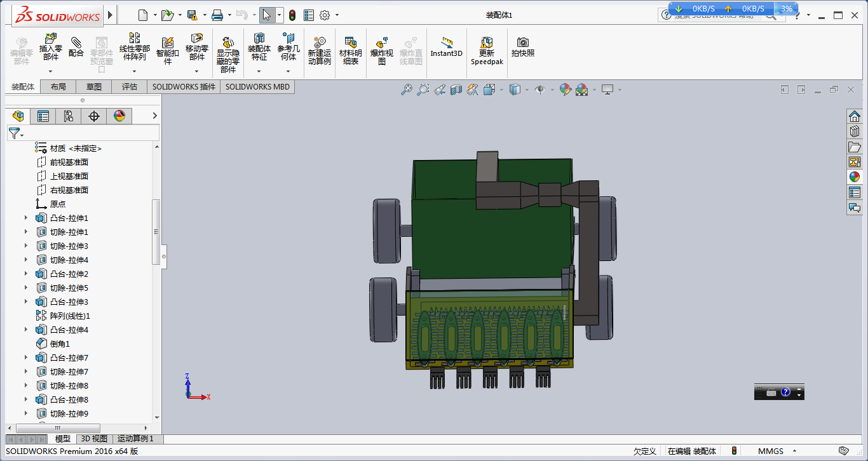Viewport: 868px width, 461px height.
Task: Open the SOLIDWORKS 插件 ribbon tab
Action: 184,86
